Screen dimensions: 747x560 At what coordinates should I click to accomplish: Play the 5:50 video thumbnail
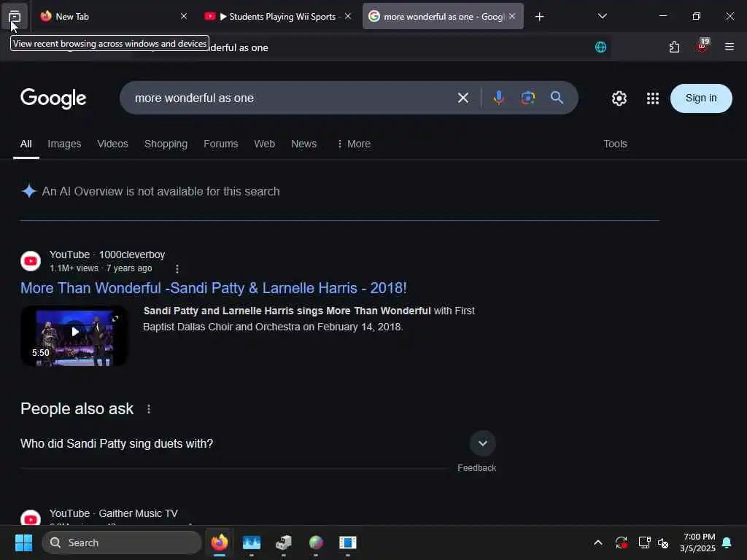point(74,336)
